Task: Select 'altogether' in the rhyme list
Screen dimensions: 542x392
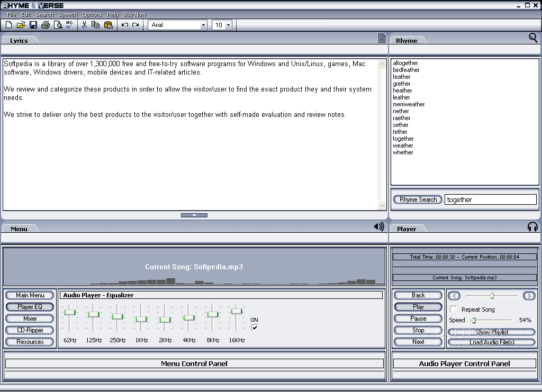Action: point(405,63)
